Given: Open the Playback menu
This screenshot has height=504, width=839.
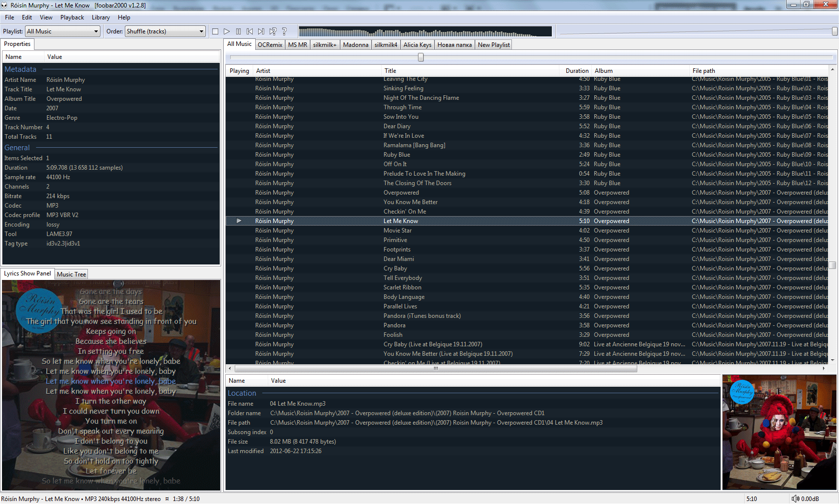Looking at the screenshot, I should (x=72, y=17).
